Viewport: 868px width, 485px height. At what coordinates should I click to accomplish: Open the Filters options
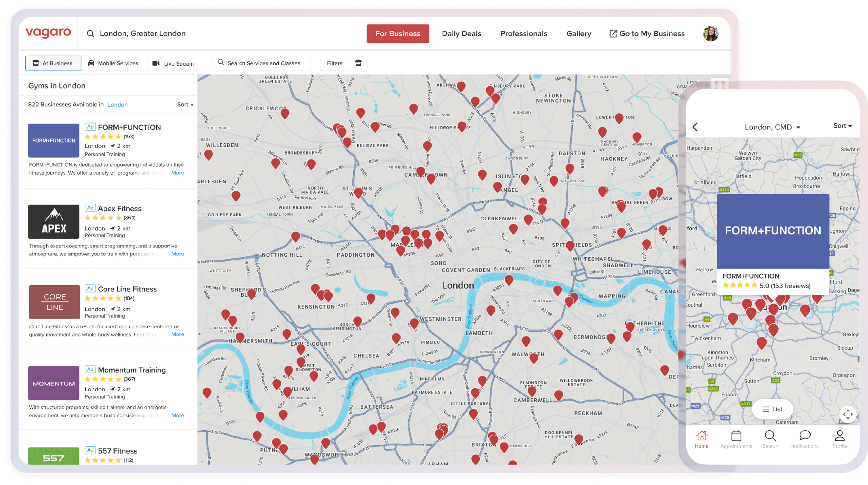pyautogui.click(x=334, y=63)
